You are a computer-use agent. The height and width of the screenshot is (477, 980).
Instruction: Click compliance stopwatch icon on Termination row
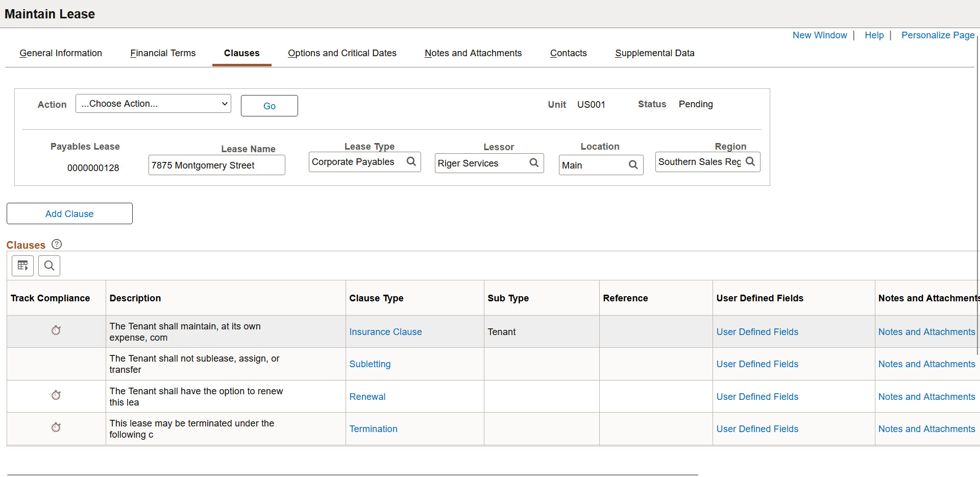[56, 427]
